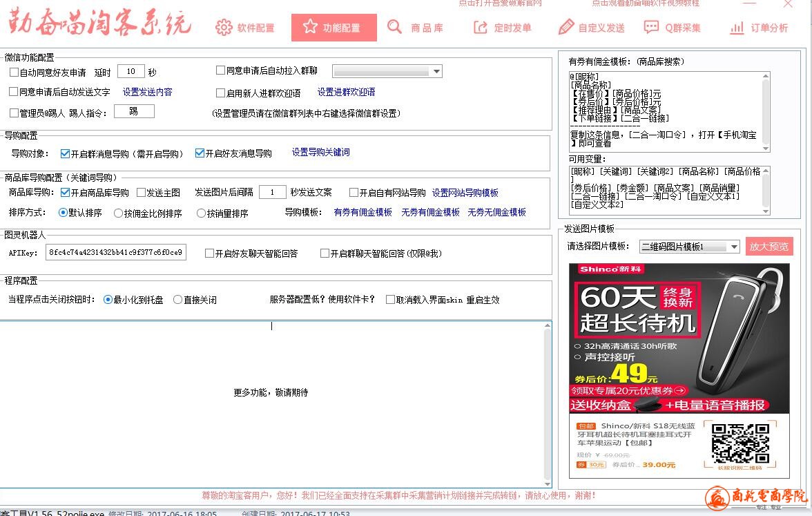The height and width of the screenshot is (516, 812).
Task: Click the chat bubble icon for Q群采集
Action: (651, 27)
